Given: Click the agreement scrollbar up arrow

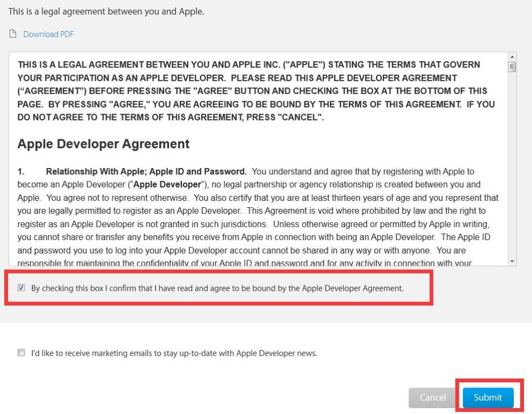Looking at the screenshot, I should [x=512, y=57].
